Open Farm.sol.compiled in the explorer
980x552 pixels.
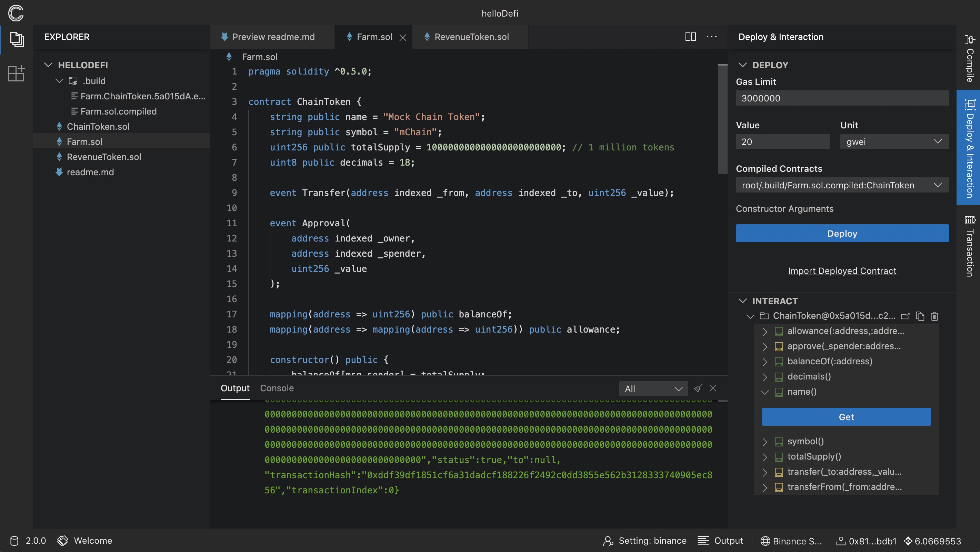114,111
